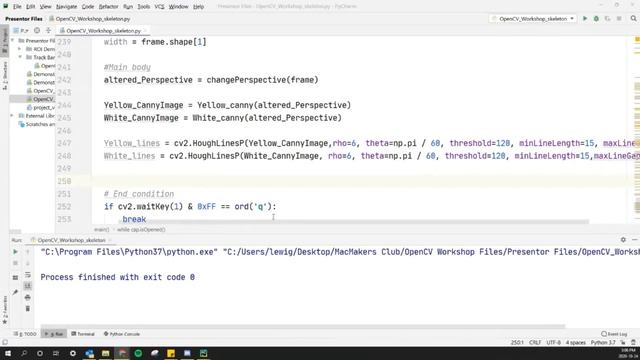640x360 pixels.
Task: Go up the stack trace arrow
Action: [28, 252]
